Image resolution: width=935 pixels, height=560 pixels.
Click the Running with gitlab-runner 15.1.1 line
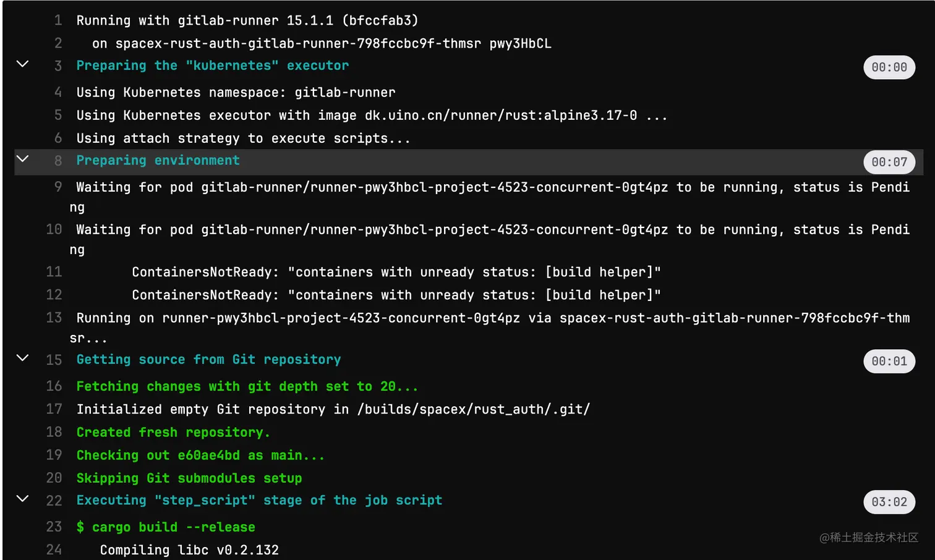click(x=247, y=20)
